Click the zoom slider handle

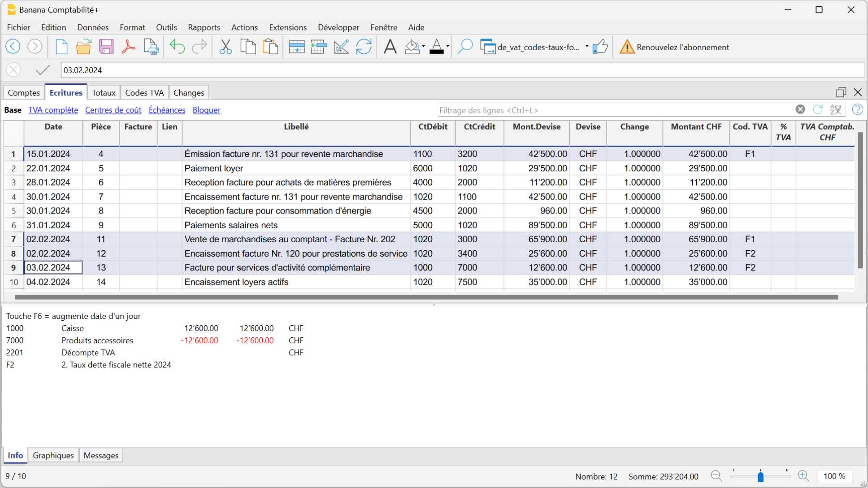click(x=760, y=476)
